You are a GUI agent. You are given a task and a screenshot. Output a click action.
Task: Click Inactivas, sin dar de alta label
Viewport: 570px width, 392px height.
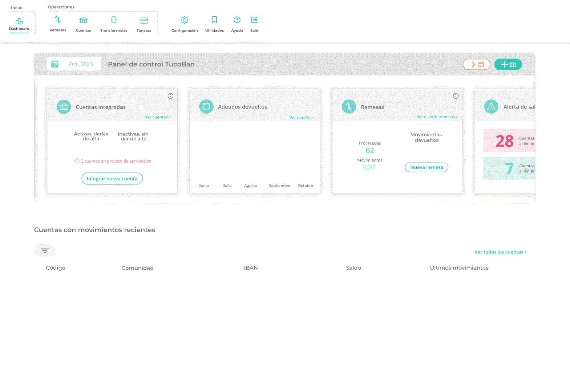(133, 136)
